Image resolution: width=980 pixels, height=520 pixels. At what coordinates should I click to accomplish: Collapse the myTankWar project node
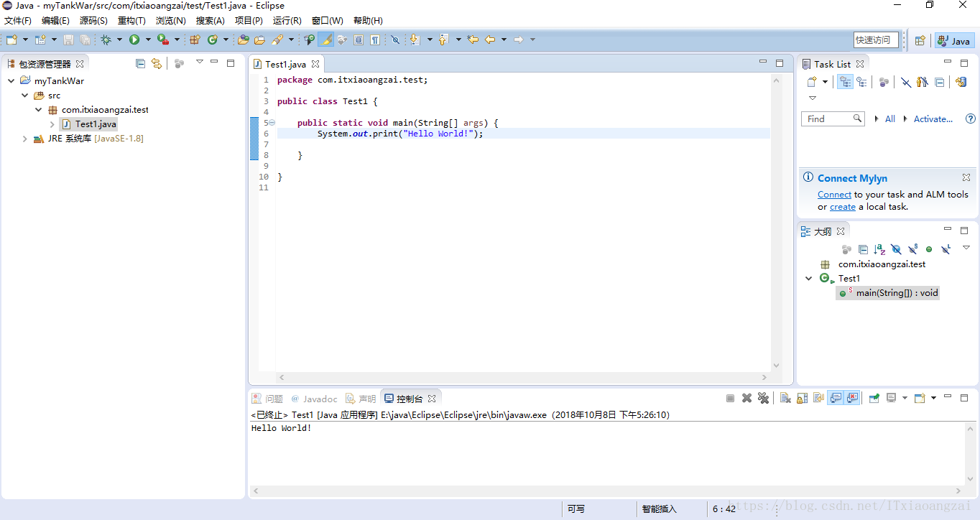11,81
